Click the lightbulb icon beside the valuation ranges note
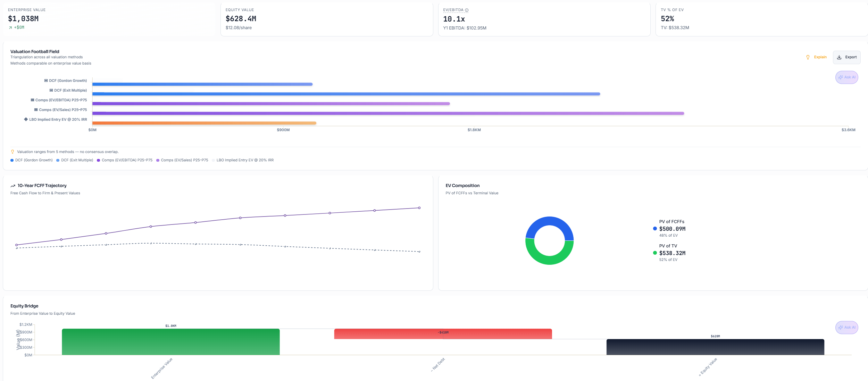The width and height of the screenshot is (868, 381). click(12, 152)
